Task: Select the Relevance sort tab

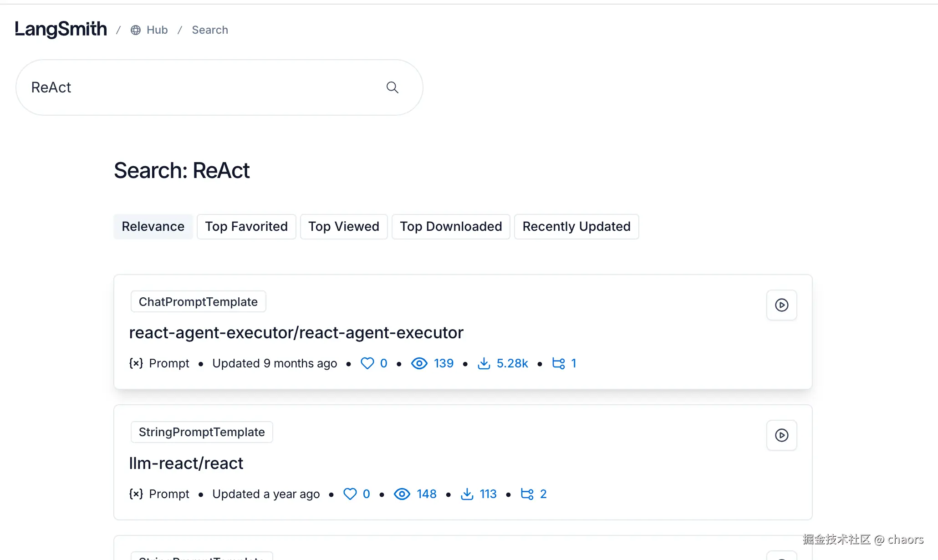Action: (x=153, y=227)
